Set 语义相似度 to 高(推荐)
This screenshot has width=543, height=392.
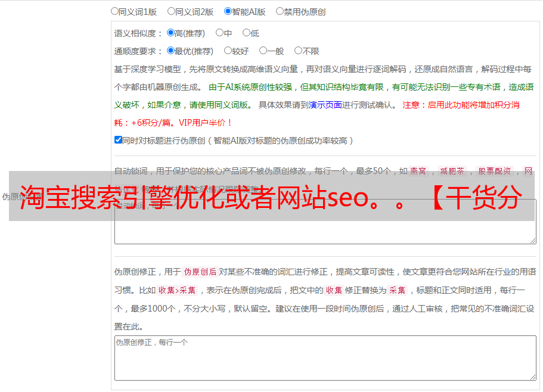pos(170,33)
